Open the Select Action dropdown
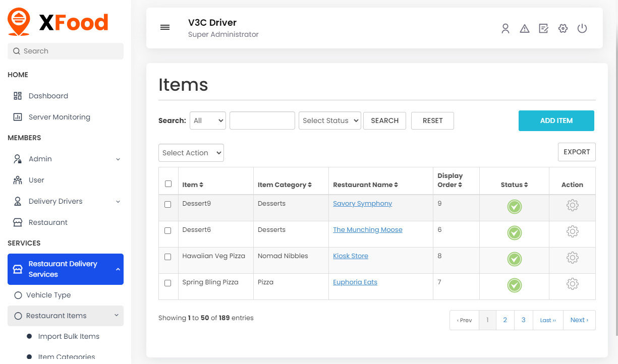Viewport: 618px width, 364px height. point(191,153)
